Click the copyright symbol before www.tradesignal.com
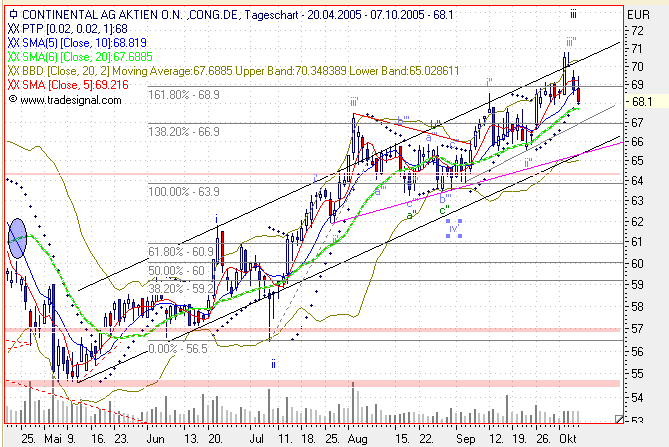This screenshot has width=669, height=447. click(x=13, y=99)
